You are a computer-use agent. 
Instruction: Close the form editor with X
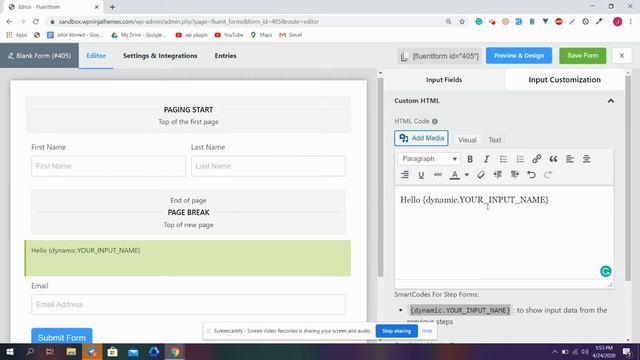point(622,56)
